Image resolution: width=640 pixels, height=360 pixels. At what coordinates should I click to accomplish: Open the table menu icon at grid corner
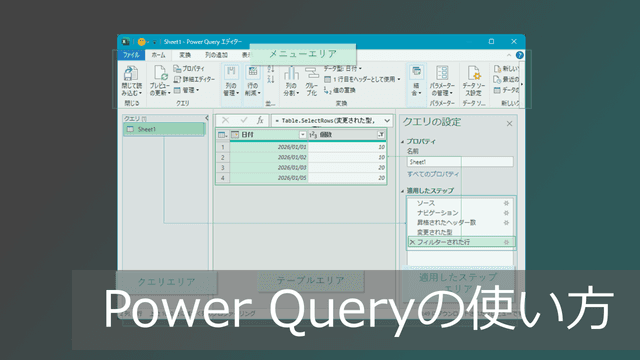pos(222,135)
